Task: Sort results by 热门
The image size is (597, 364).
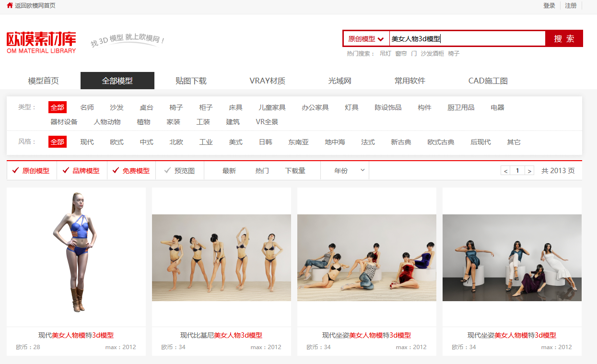Action: click(x=262, y=171)
